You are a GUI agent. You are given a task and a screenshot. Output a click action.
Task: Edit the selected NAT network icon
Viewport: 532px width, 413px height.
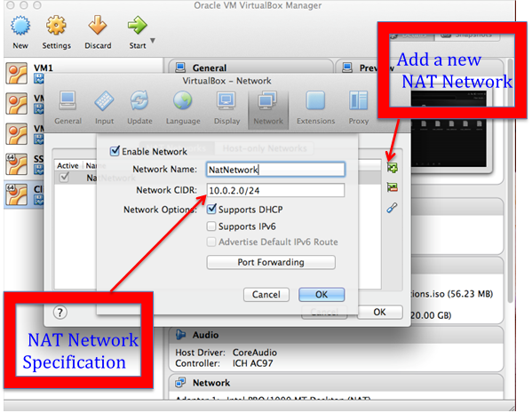click(393, 208)
